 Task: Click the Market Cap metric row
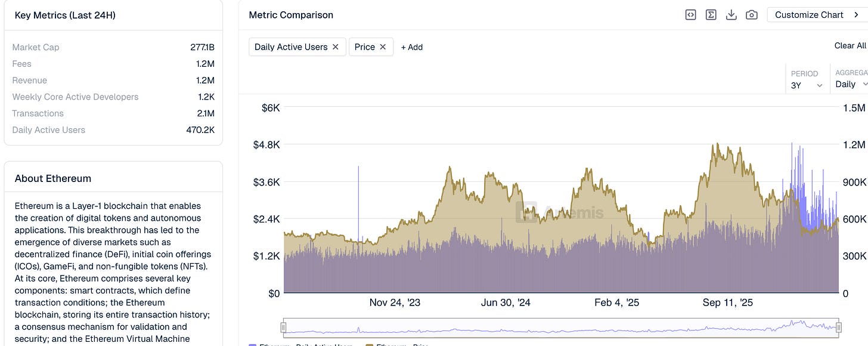point(113,47)
